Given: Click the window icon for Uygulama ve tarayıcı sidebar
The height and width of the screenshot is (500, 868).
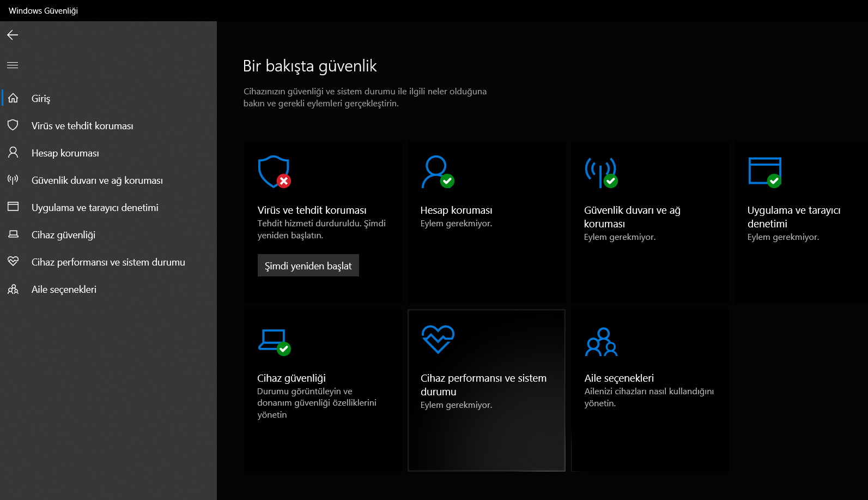Looking at the screenshot, I should [13, 207].
